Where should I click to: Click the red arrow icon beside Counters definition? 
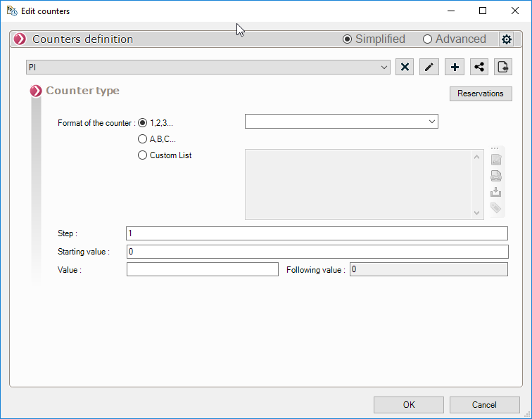click(20, 39)
